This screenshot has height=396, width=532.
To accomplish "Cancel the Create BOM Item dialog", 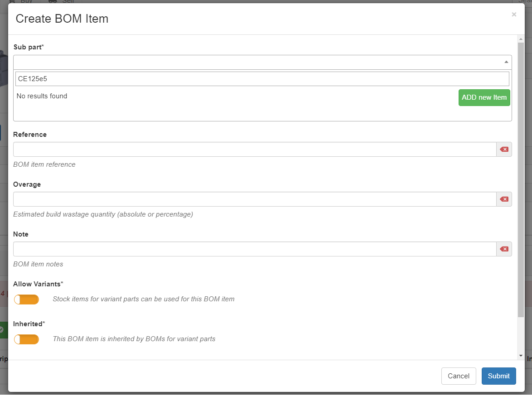I will [x=459, y=376].
